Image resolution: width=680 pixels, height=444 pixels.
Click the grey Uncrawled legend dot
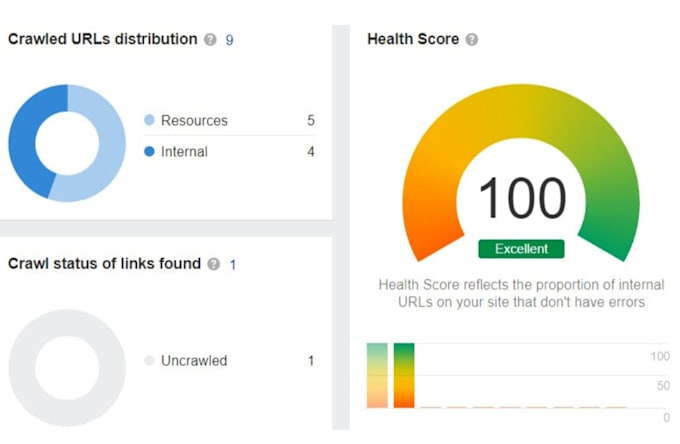(x=149, y=360)
